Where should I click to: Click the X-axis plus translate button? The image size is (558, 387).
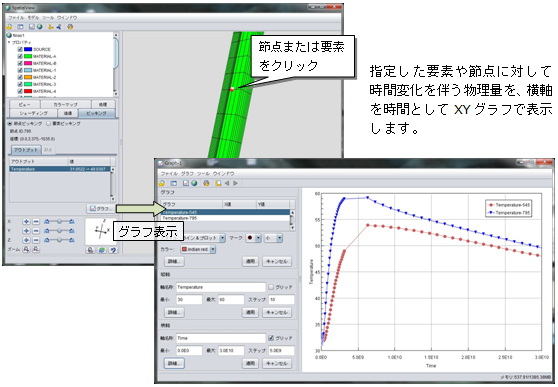[x=26, y=221]
